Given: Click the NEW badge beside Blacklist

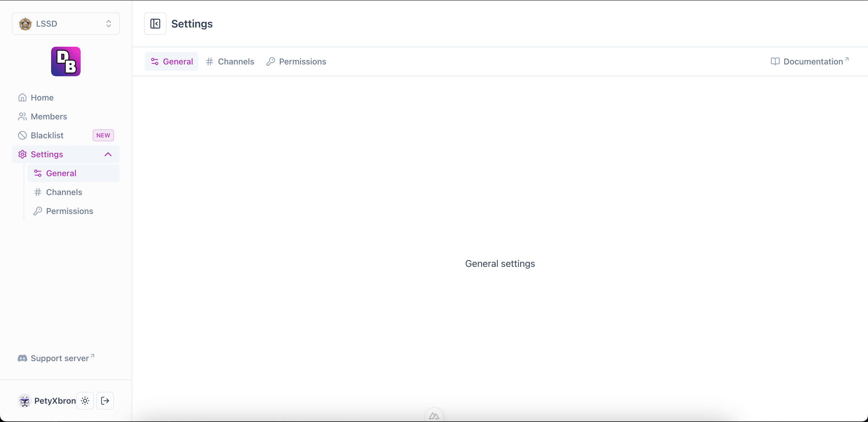Looking at the screenshot, I should 103,135.
